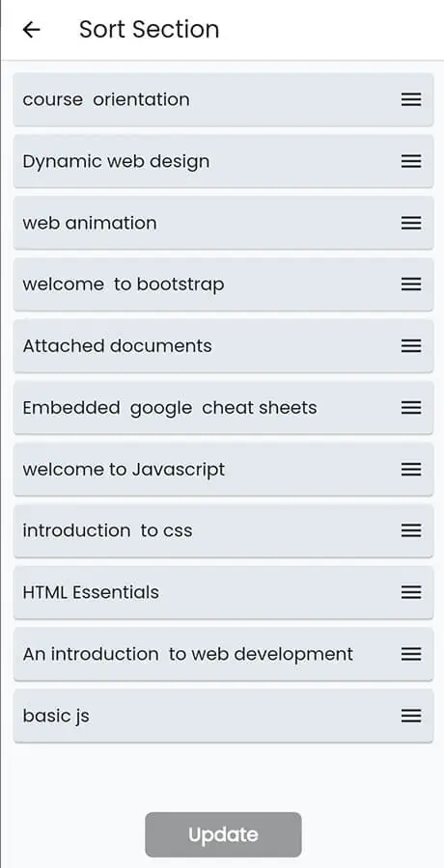
Task: Tap drag handle for welcome to bootstrap
Action: click(411, 285)
